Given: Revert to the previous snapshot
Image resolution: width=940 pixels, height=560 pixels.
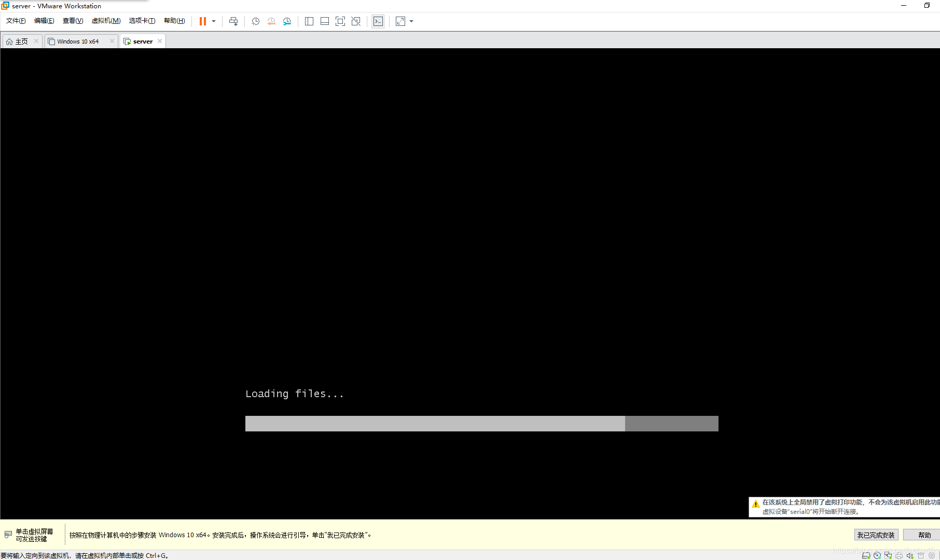Looking at the screenshot, I should pos(271,21).
